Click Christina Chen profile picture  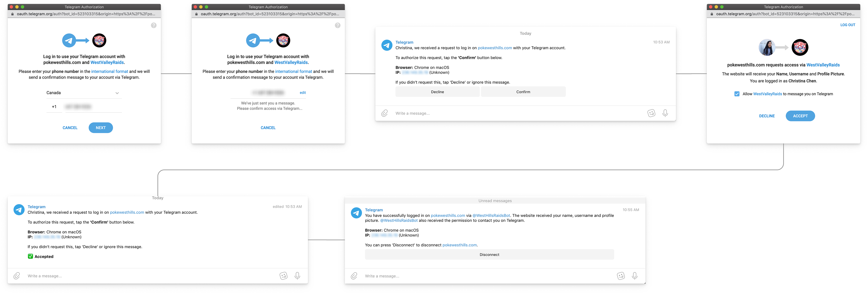[x=767, y=47]
